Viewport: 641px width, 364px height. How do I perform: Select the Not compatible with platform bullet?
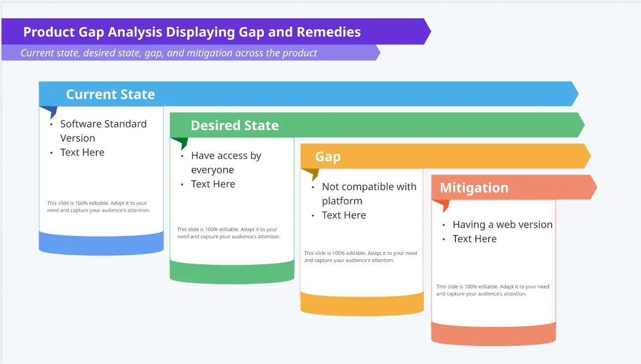click(369, 193)
